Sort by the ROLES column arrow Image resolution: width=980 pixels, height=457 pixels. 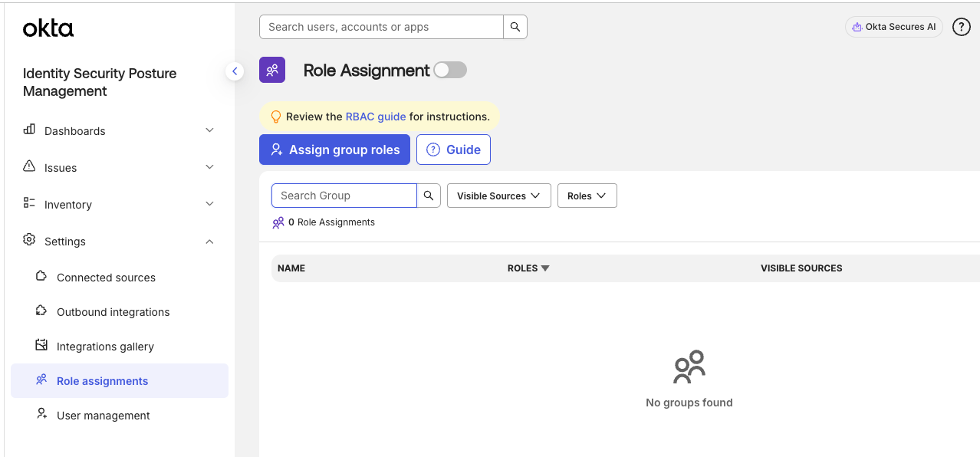pos(545,268)
